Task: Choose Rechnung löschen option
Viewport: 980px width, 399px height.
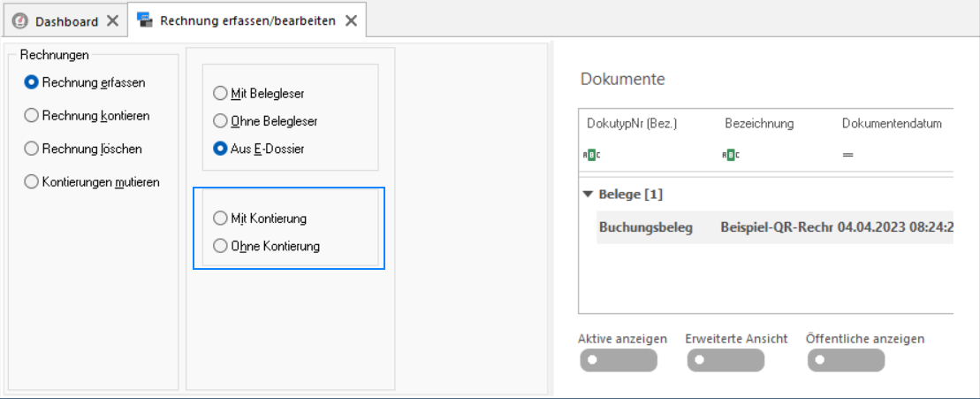Action: [x=82, y=149]
